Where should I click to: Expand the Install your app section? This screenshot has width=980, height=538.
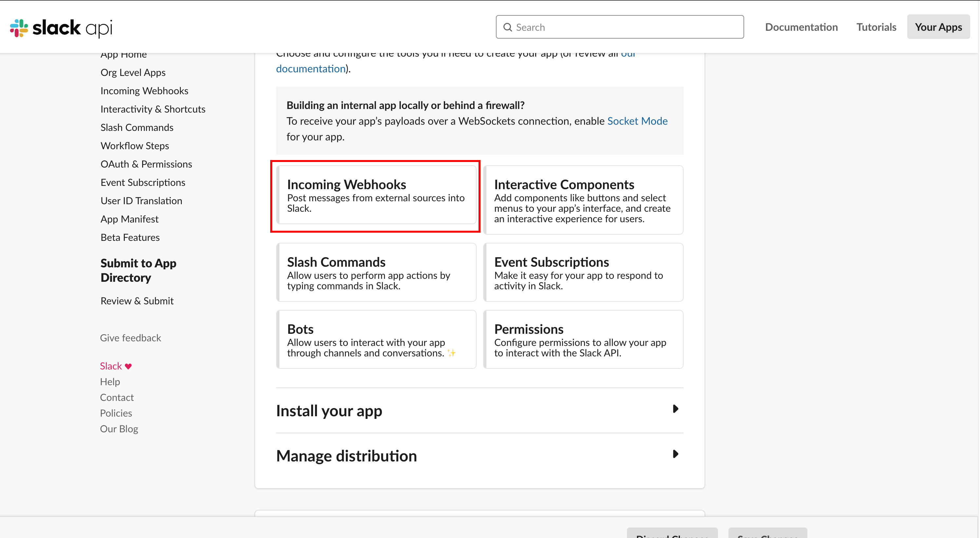(479, 411)
